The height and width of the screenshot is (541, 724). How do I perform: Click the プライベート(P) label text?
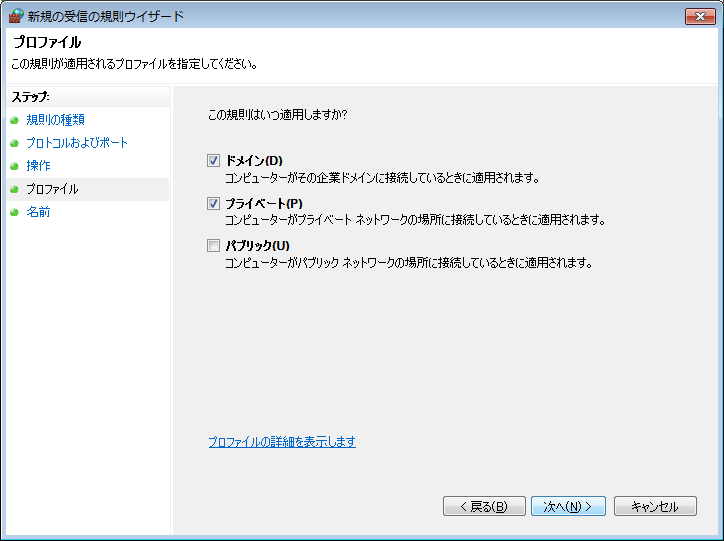point(264,204)
